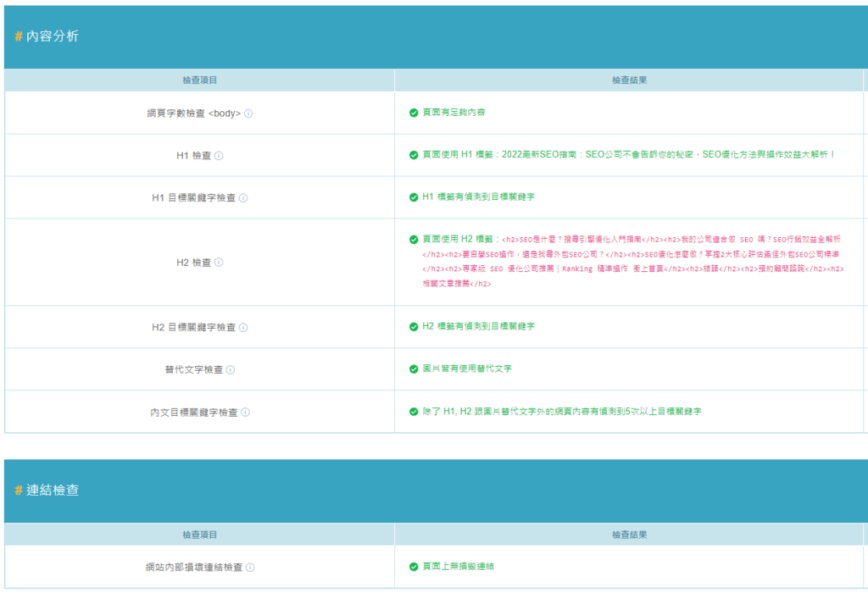The width and height of the screenshot is (868, 593).
Task: Click the info icon next to H1 檢查
Action: [219, 156]
